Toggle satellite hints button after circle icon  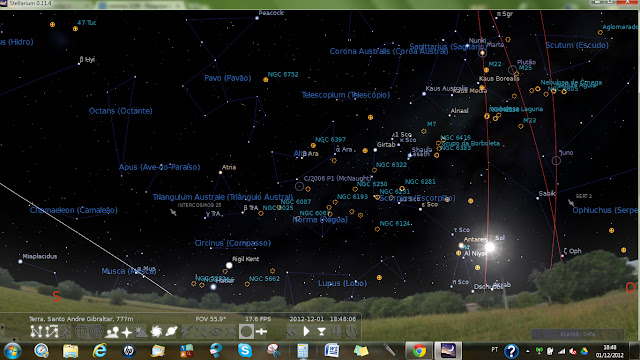click(x=261, y=331)
